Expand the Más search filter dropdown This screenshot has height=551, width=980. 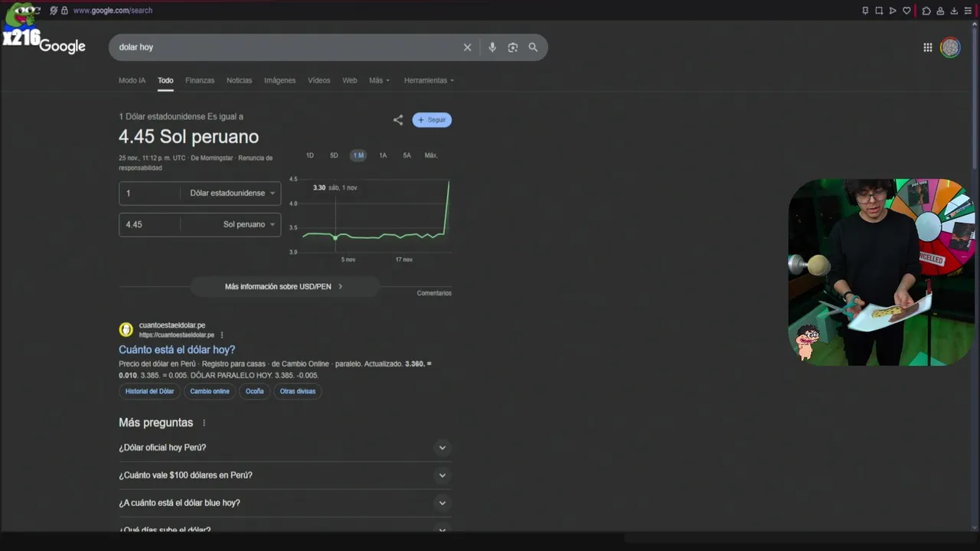[x=379, y=80]
